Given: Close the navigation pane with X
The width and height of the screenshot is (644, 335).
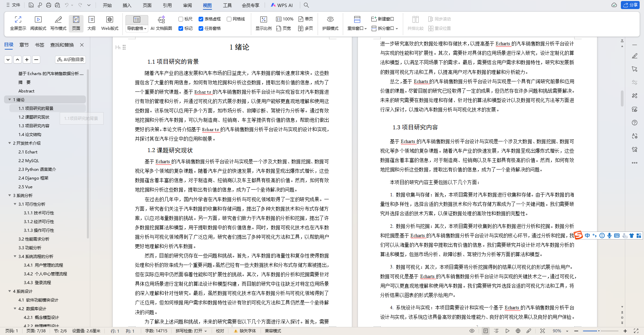Looking at the screenshot, I should 82,45.
